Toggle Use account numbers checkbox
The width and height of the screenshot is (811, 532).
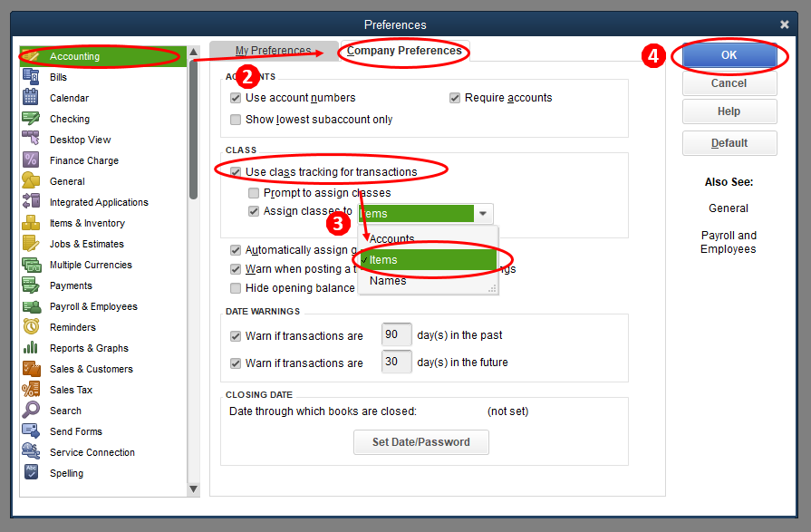tap(236, 98)
